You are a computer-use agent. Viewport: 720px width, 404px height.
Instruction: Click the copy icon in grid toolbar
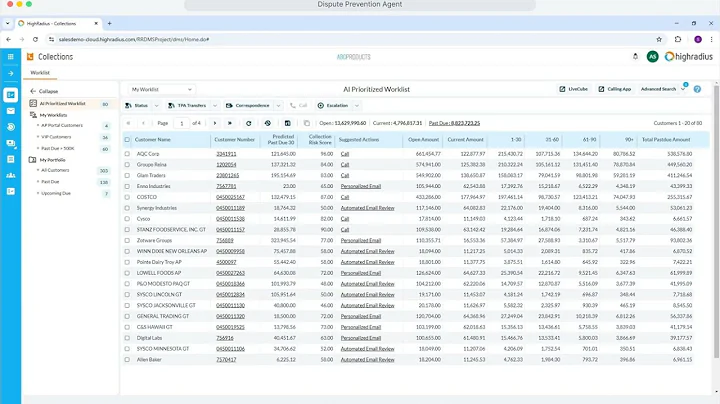(307, 123)
